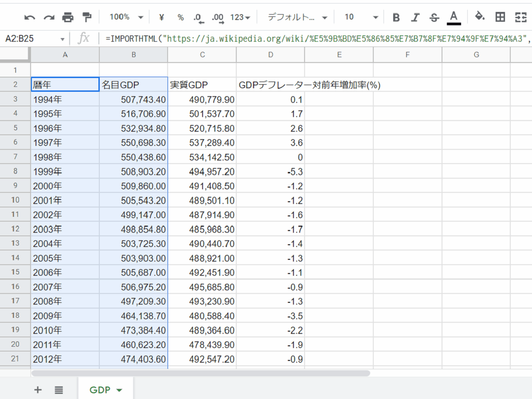The width and height of the screenshot is (532, 399).
Task: Increase decimal places
Action: [x=218, y=17]
